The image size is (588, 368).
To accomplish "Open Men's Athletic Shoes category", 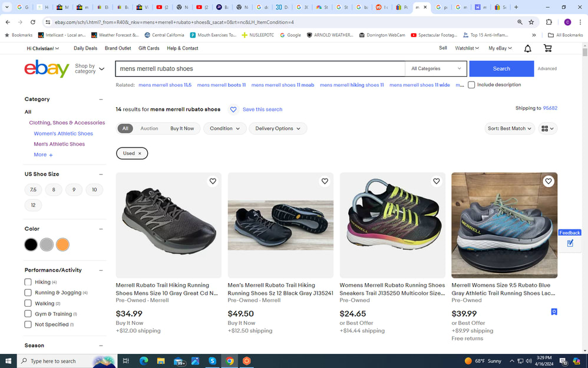I will 60,144.
